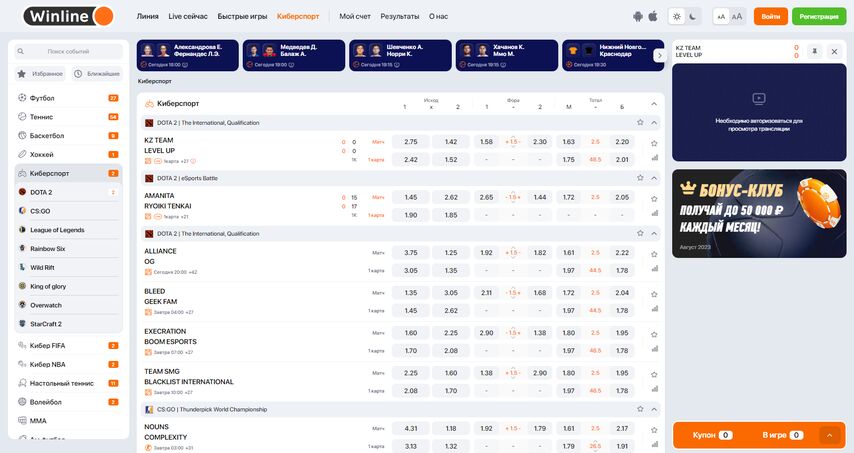Image resolution: width=854 pixels, height=453 pixels.
Task: Collapse second DOTA 2 The International group
Action: (x=654, y=234)
